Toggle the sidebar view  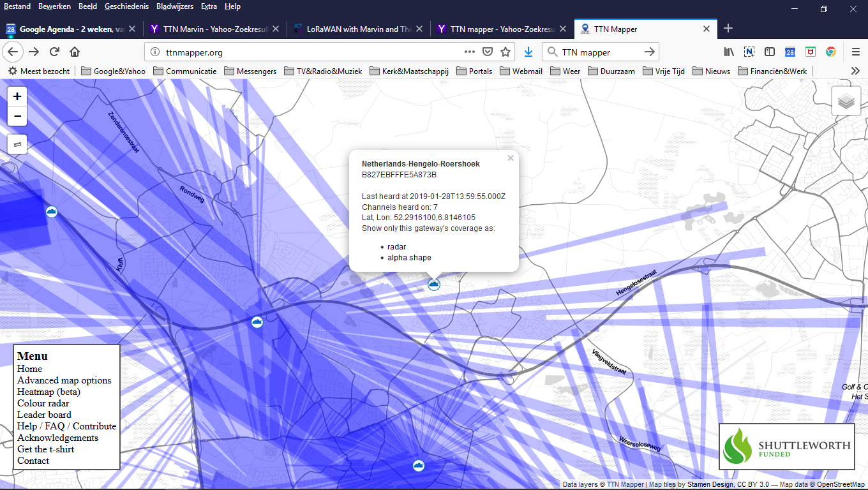(x=770, y=52)
